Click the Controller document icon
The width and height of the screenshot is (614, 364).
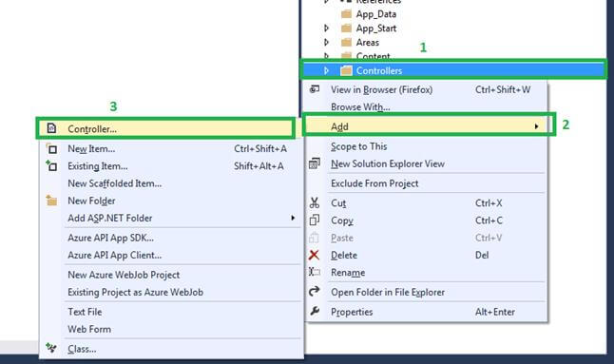(51, 128)
